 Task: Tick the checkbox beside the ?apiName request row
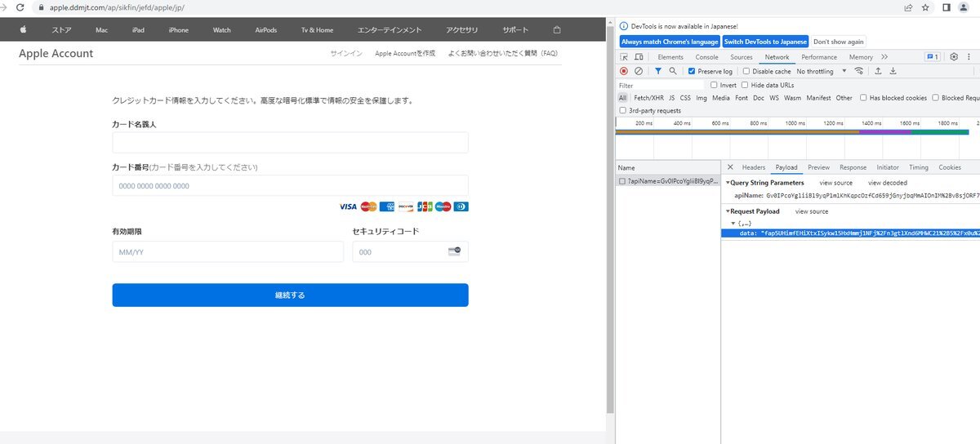pyautogui.click(x=622, y=181)
